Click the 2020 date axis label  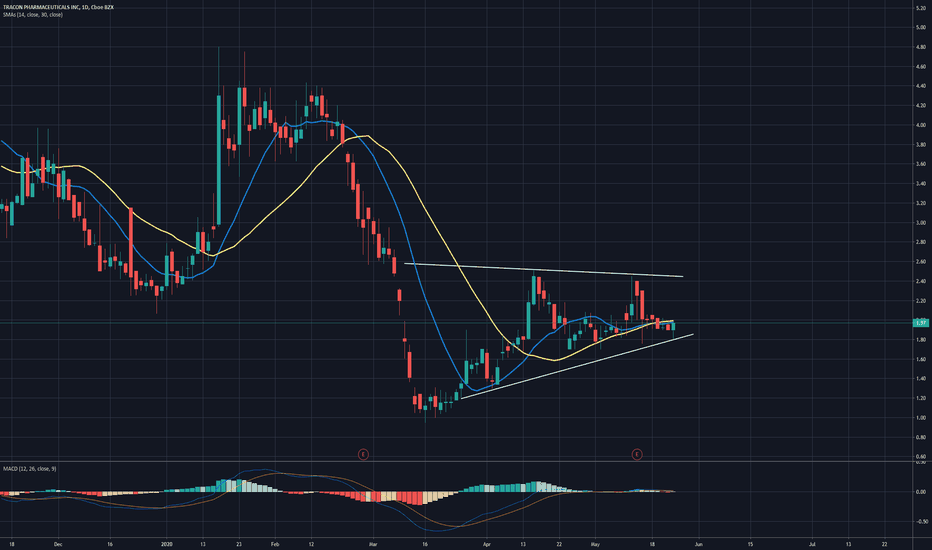click(166, 543)
